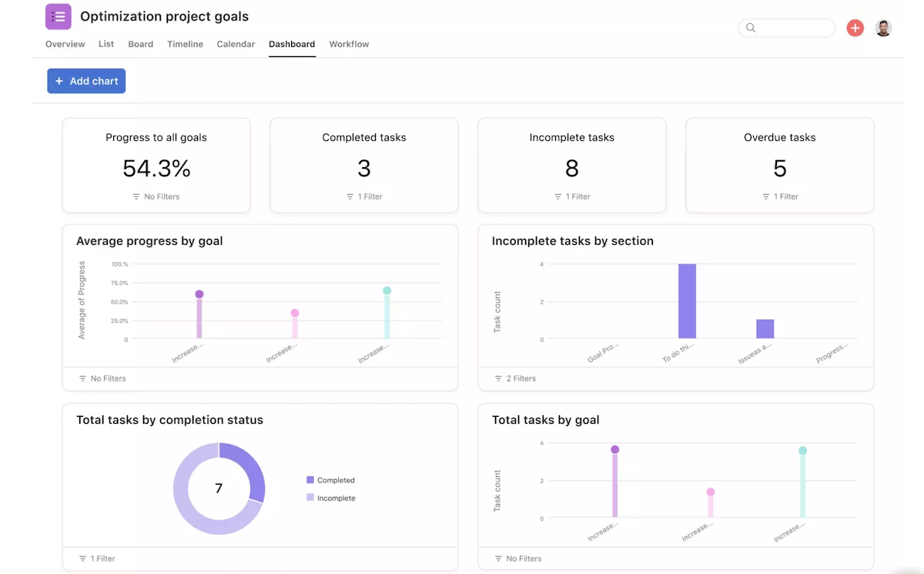The image size is (924, 574).
Task: Switch to the Workflow tab
Action: (349, 45)
